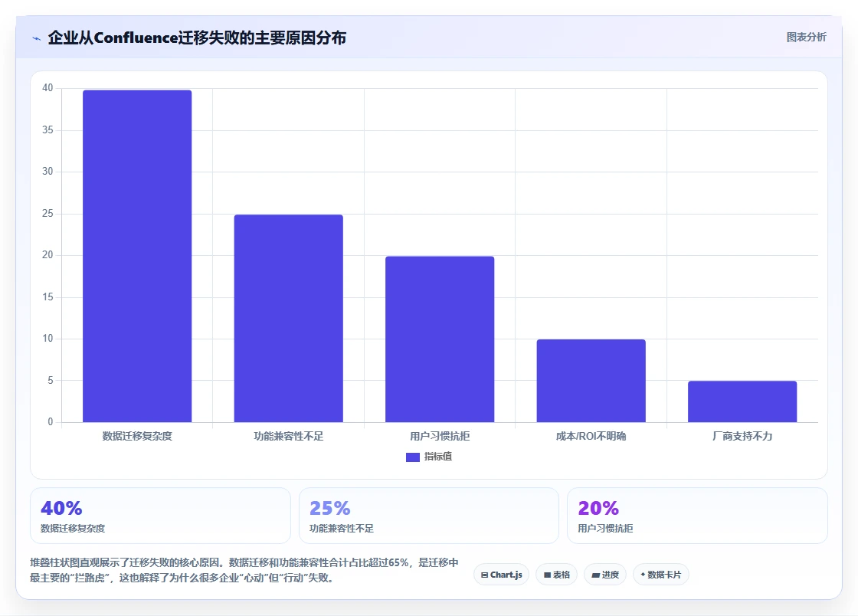The image size is (858, 616).
Task: Click the x-axis label 厂商支持不力
Action: tap(742, 436)
